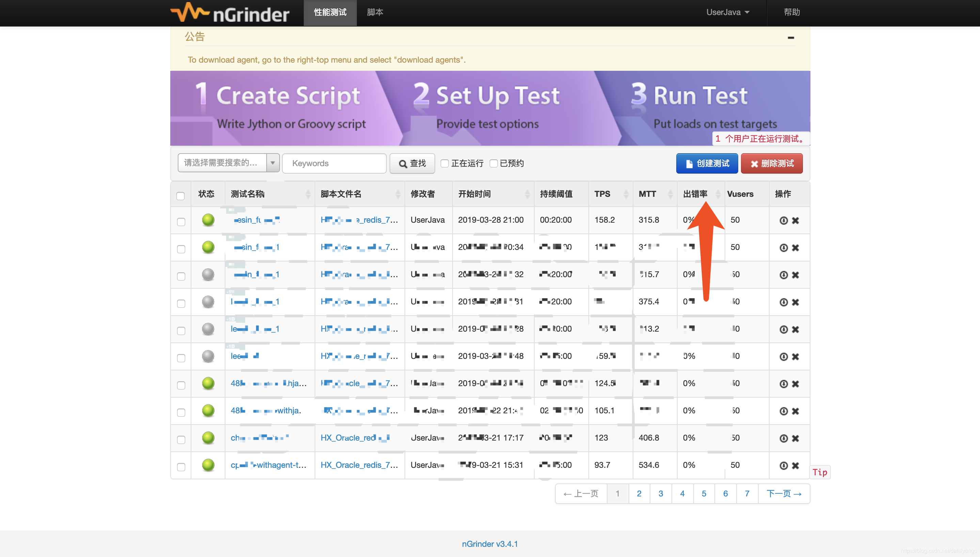
Task: Check the select-all checkbox in the table header
Action: (180, 196)
